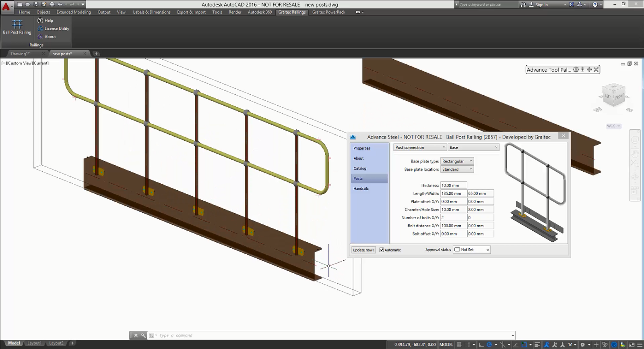This screenshot has width=644, height=349.
Task: Open Base plate type Rectangular dropdown
Action: pyautogui.click(x=457, y=161)
